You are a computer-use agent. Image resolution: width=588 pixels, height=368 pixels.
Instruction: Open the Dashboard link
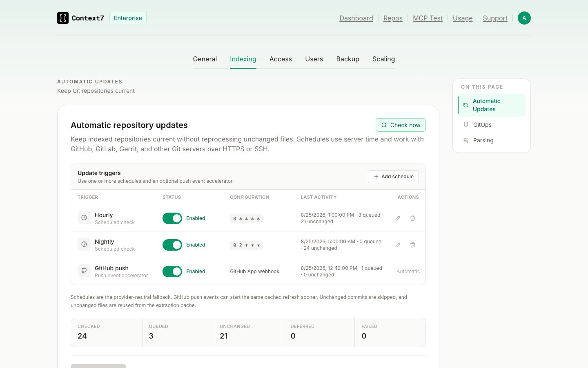click(356, 18)
